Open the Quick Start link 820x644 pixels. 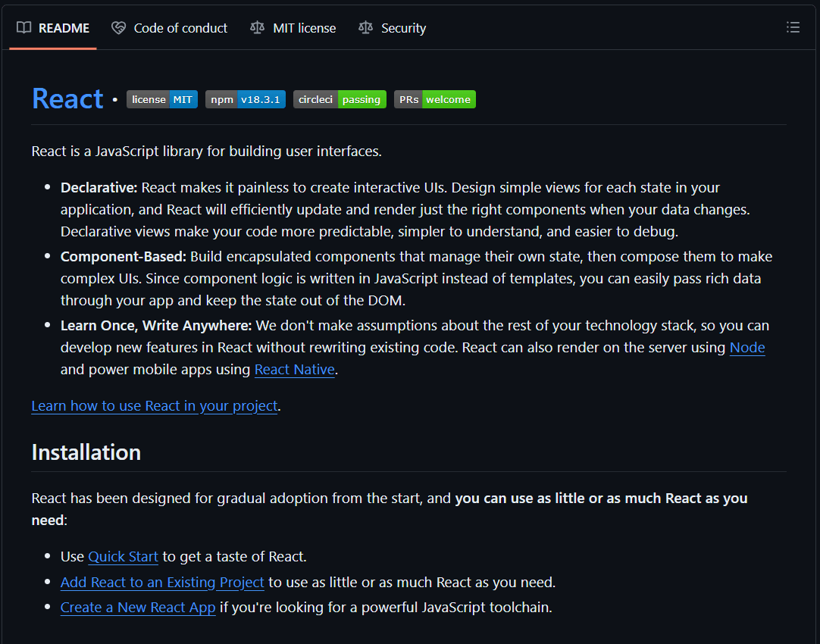pos(124,557)
